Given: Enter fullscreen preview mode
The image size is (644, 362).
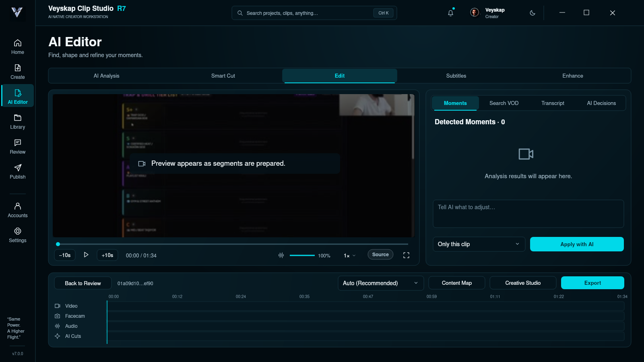Looking at the screenshot, I should [x=406, y=255].
